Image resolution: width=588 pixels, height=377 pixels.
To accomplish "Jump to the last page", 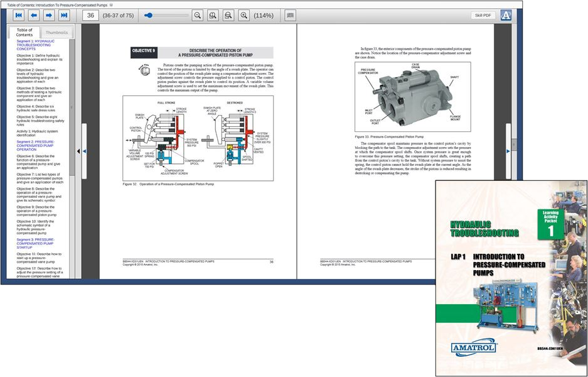I will click(x=64, y=16).
